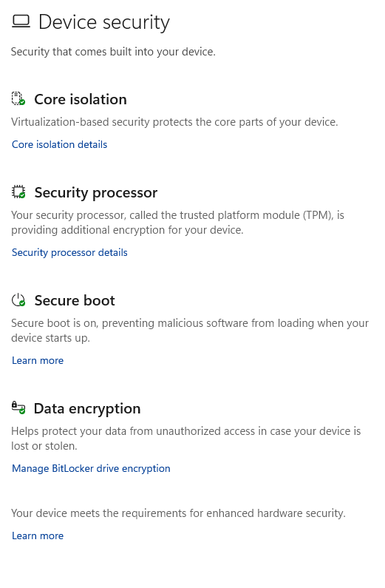
Task: Open Core isolation details link
Action: [x=60, y=144]
